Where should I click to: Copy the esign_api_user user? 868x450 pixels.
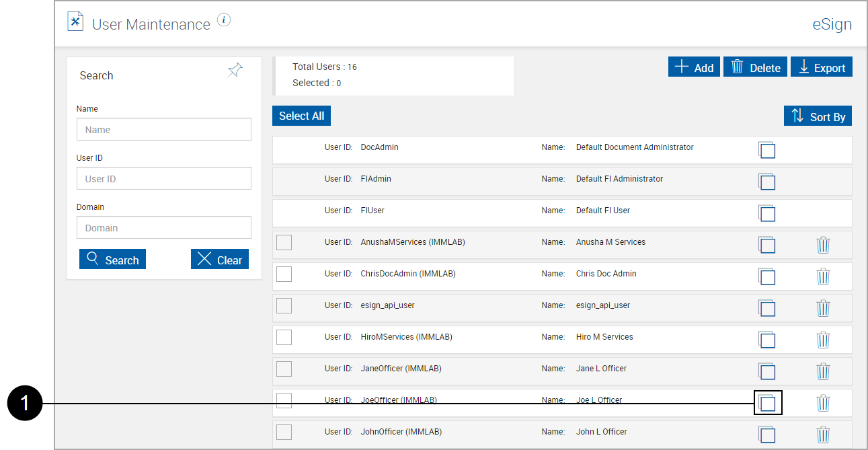pos(766,308)
